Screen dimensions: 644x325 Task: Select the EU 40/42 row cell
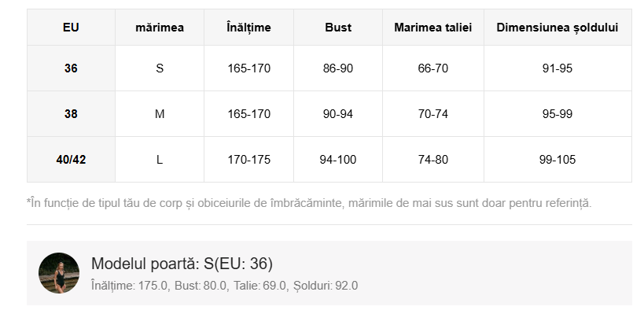[71, 160]
